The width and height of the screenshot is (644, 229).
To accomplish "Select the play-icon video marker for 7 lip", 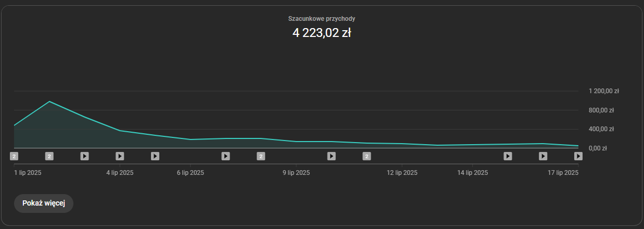I will pos(225,156).
